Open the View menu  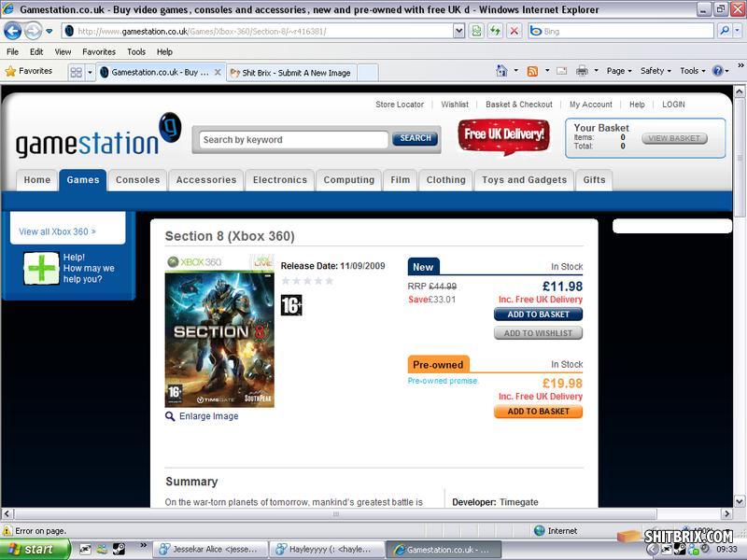tap(63, 52)
